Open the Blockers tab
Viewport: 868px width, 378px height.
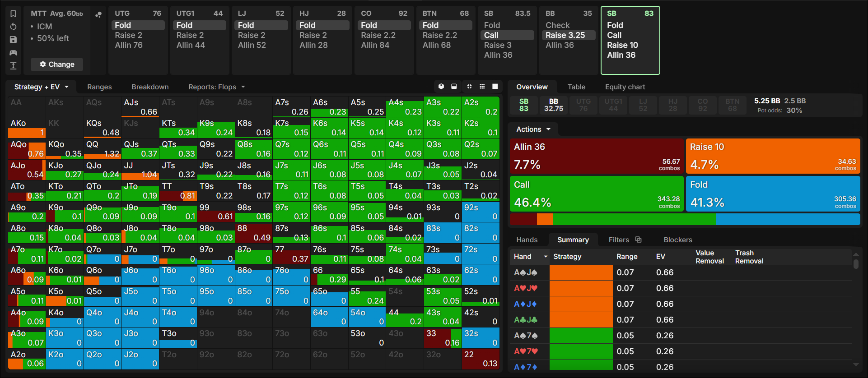coord(678,240)
